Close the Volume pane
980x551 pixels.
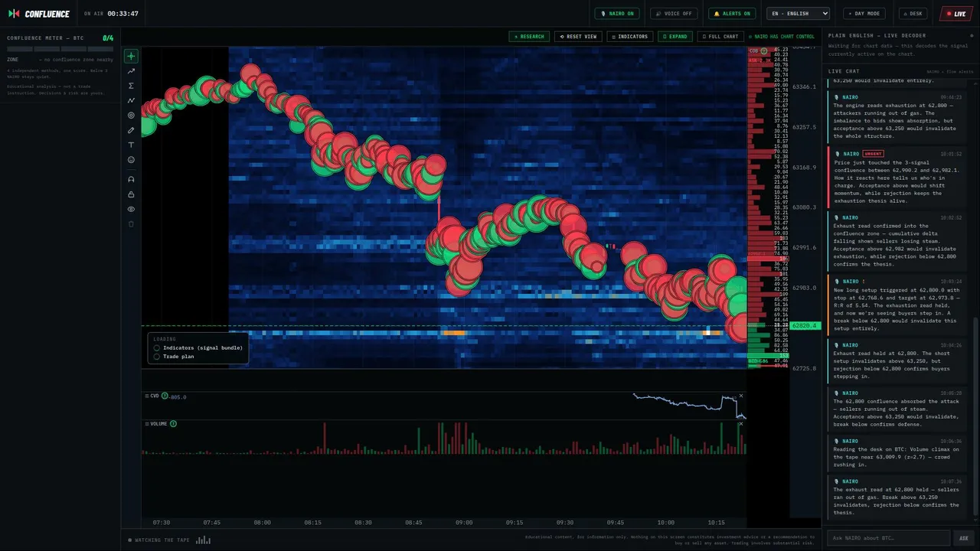pyautogui.click(x=740, y=423)
